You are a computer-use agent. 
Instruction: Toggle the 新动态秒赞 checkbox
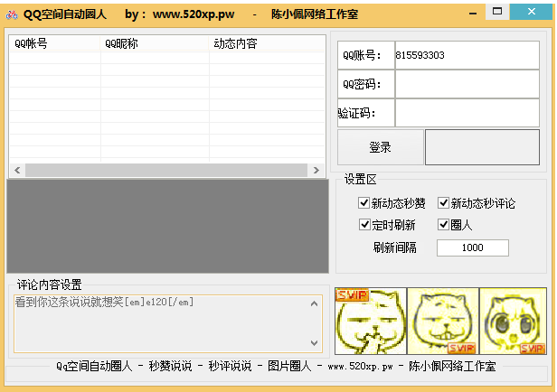[364, 203]
